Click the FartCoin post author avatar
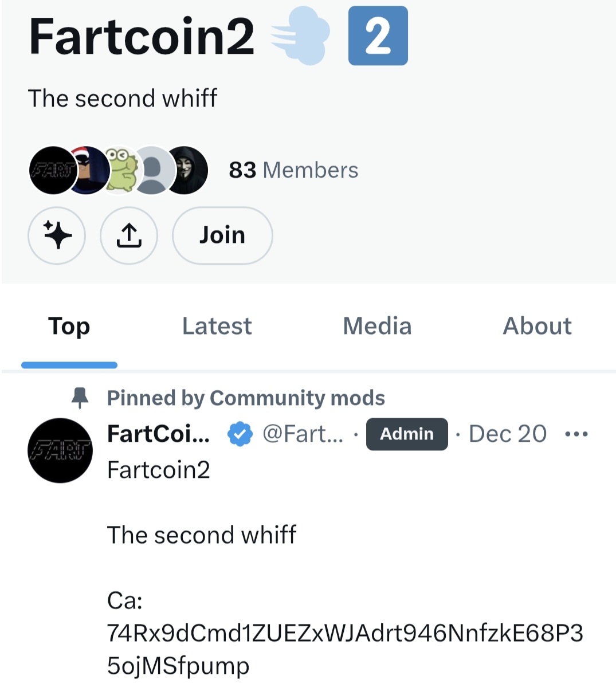The width and height of the screenshot is (616, 695). pyautogui.click(x=60, y=451)
